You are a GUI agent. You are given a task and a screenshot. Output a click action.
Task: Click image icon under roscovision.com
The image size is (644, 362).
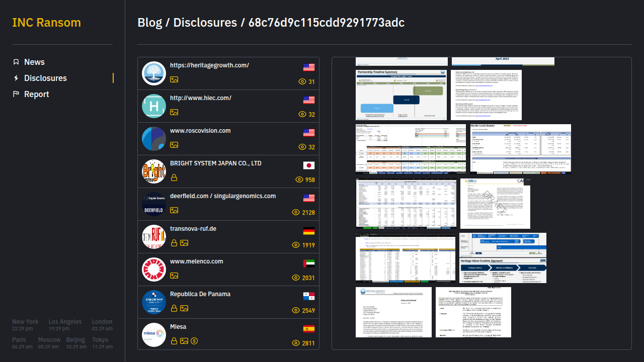[x=174, y=145]
